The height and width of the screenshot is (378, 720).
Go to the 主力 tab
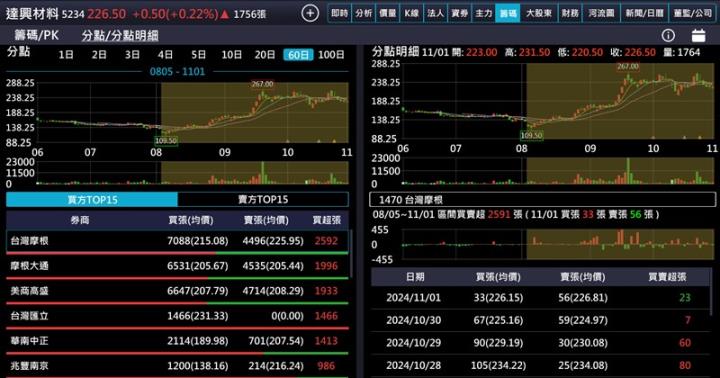(483, 13)
